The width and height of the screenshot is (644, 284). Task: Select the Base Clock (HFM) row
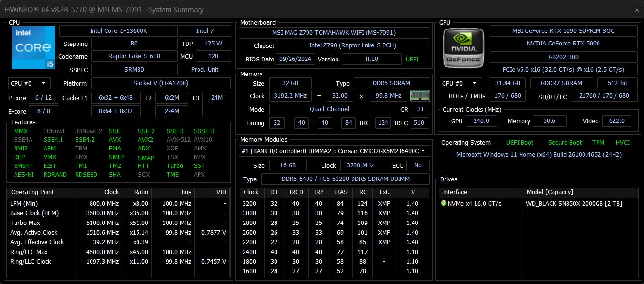click(119, 213)
